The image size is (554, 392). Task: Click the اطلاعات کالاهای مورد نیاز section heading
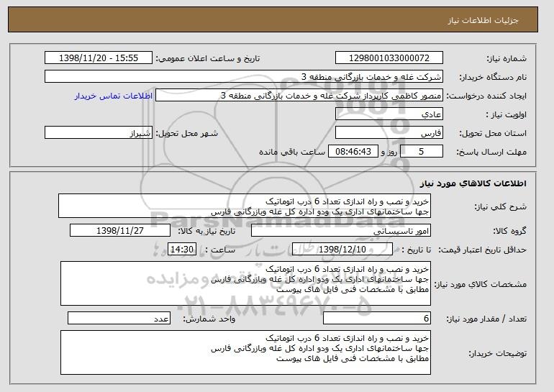(473, 183)
